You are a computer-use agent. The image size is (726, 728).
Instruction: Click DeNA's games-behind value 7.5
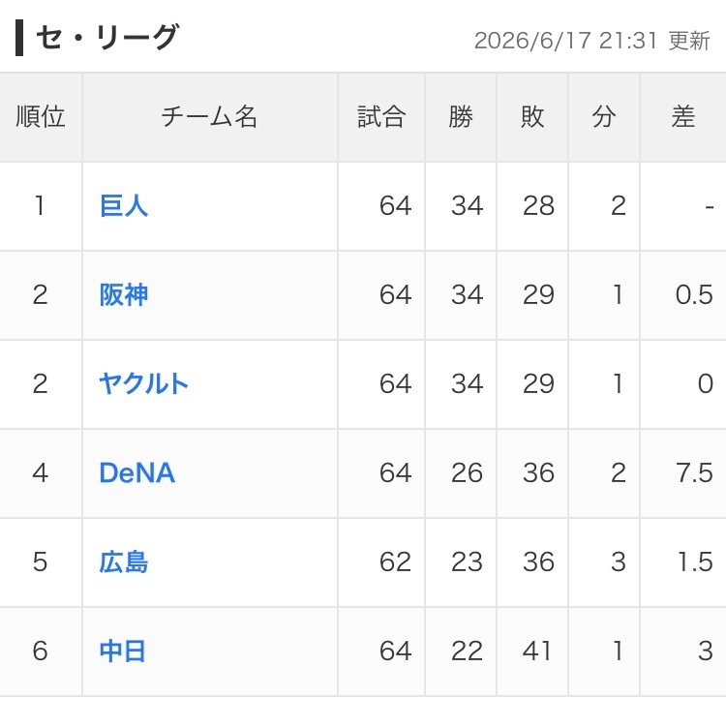point(694,473)
